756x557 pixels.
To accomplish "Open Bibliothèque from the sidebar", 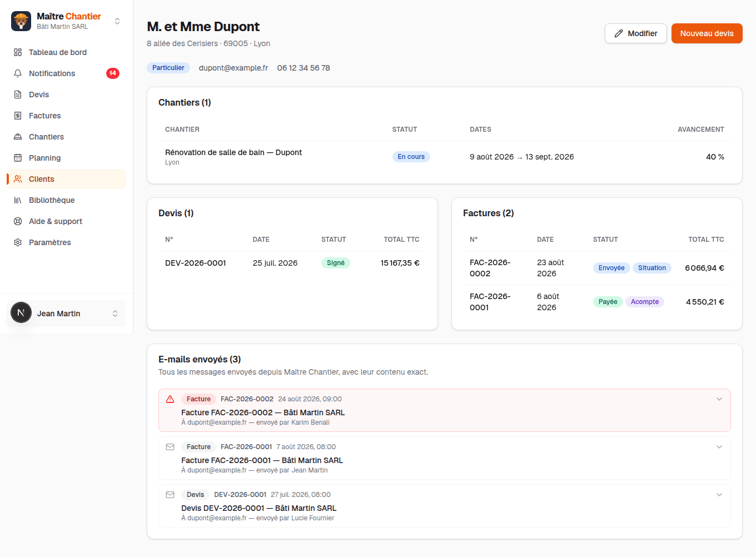I will coord(67,200).
